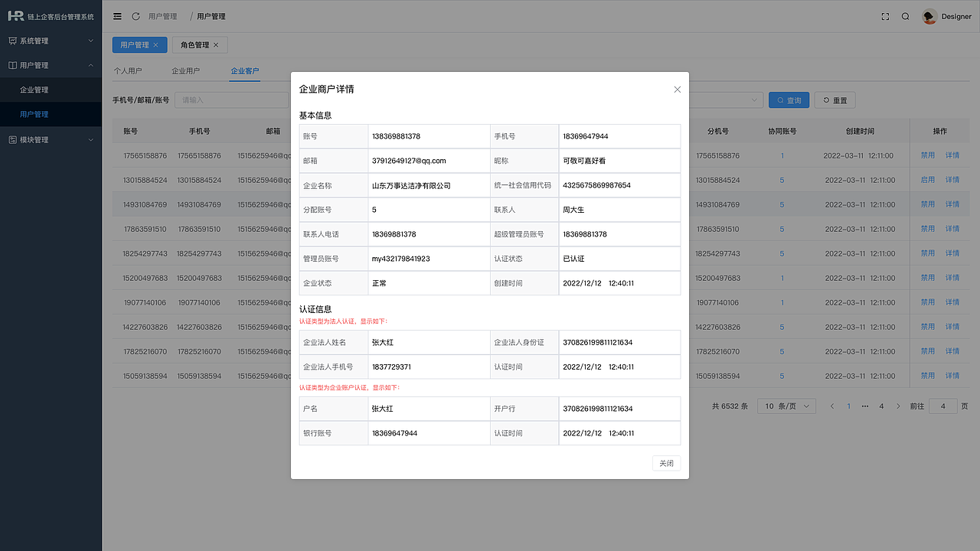Click the 重置 button
The height and width of the screenshot is (551, 980).
[835, 99]
